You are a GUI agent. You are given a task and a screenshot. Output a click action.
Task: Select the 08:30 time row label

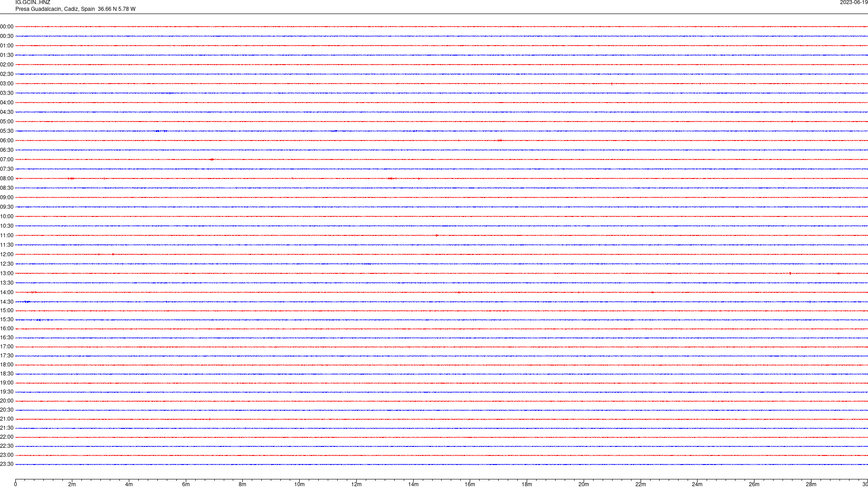(7, 188)
